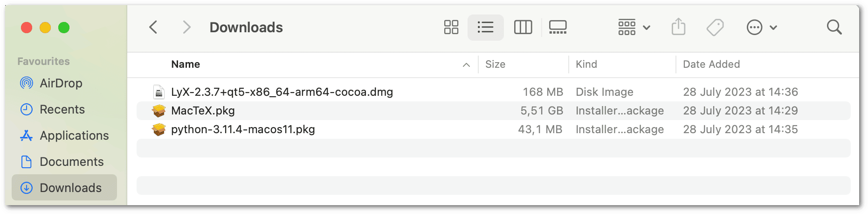Switch to icon grid view
This screenshot has height=214, width=868.
point(451,28)
